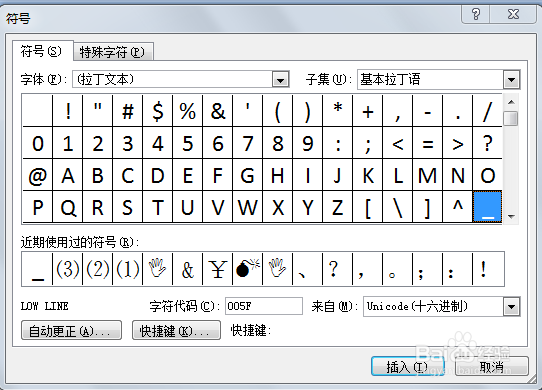Click the symbol grid scrollbar thumb
The height and width of the screenshot is (390, 542).
pyautogui.click(x=512, y=119)
